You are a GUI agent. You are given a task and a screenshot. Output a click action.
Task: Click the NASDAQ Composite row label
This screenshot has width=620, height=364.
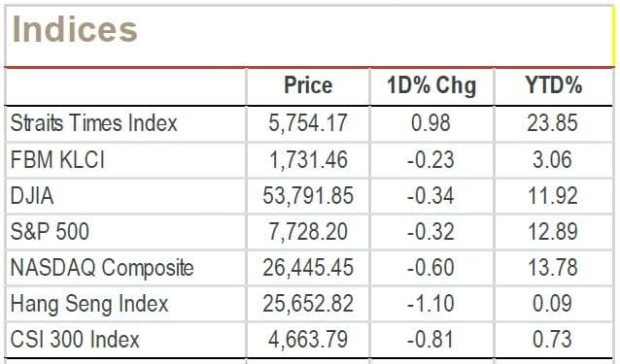click(x=102, y=268)
